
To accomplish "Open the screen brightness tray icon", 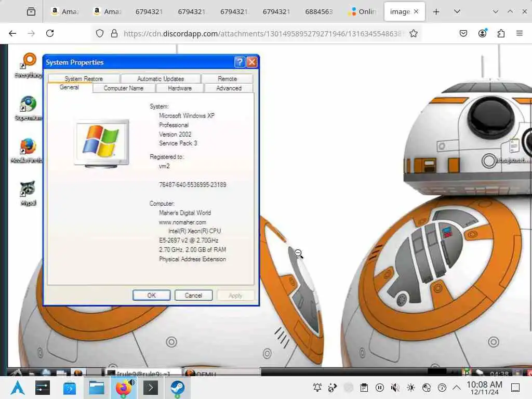I will (411, 388).
